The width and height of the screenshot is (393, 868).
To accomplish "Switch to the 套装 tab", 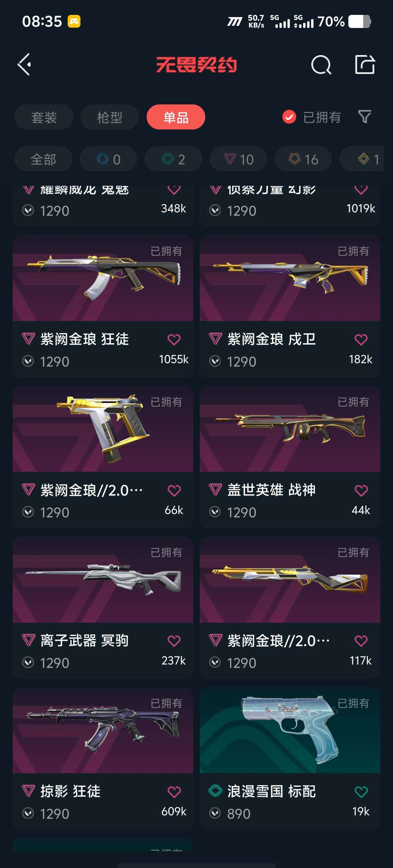I will pos(44,117).
